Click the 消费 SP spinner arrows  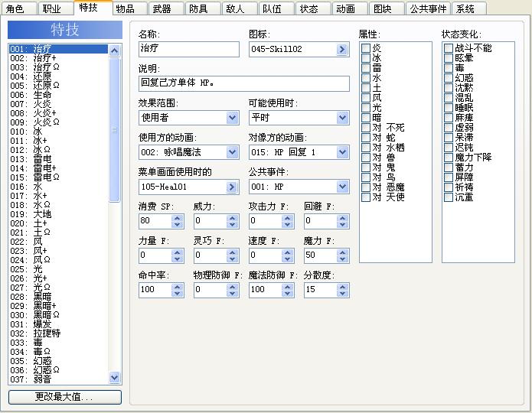[x=177, y=221]
